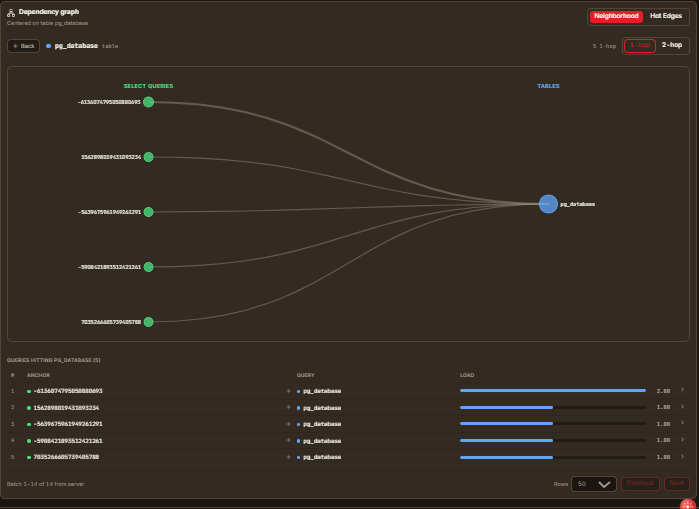Click anchor -6136074795050880693 in the table
Viewport: 699px width, 509px height.
(x=68, y=391)
